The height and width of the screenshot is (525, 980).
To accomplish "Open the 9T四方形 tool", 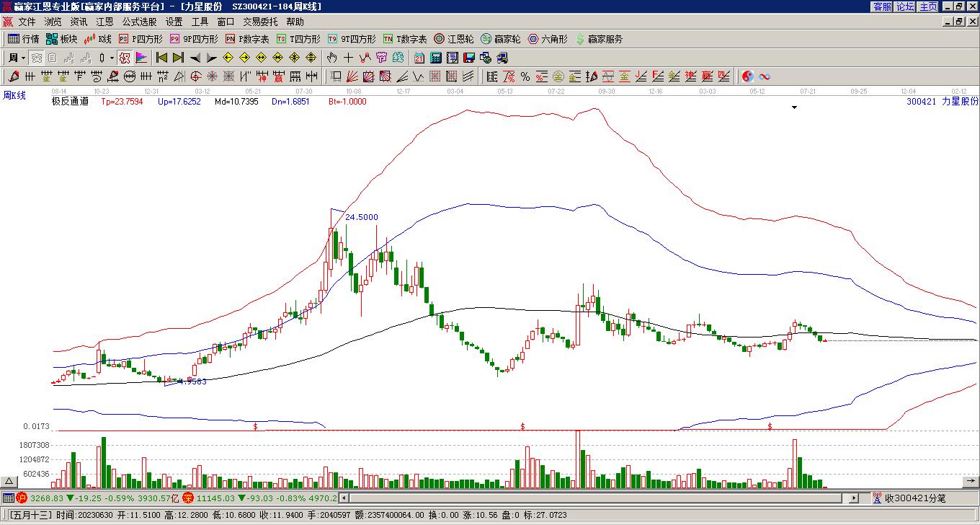I will pyautogui.click(x=352, y=39).
